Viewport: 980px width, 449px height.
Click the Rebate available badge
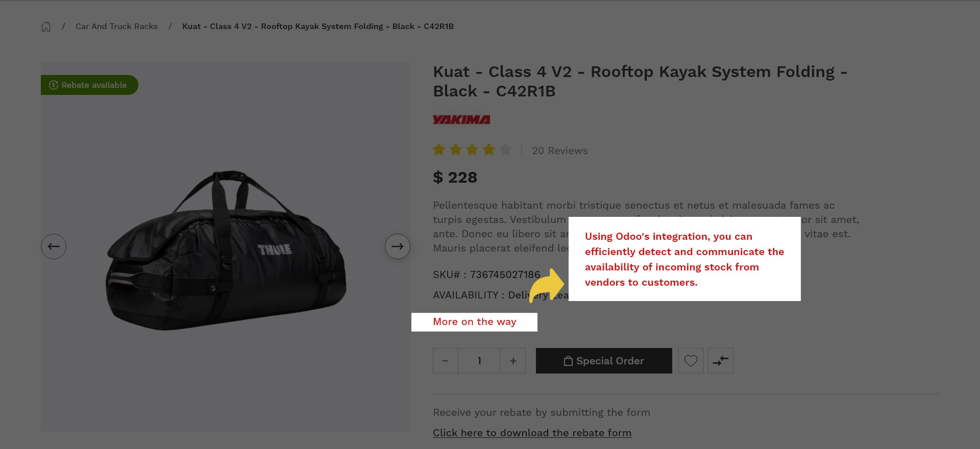tap(89, 85)
